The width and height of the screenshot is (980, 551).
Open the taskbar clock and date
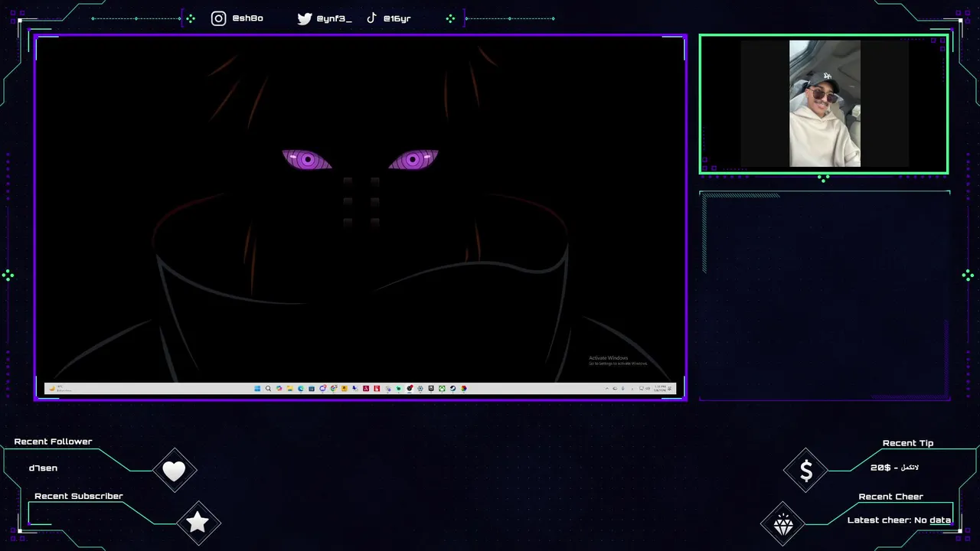pyautogui.click(x=660, y=389)
